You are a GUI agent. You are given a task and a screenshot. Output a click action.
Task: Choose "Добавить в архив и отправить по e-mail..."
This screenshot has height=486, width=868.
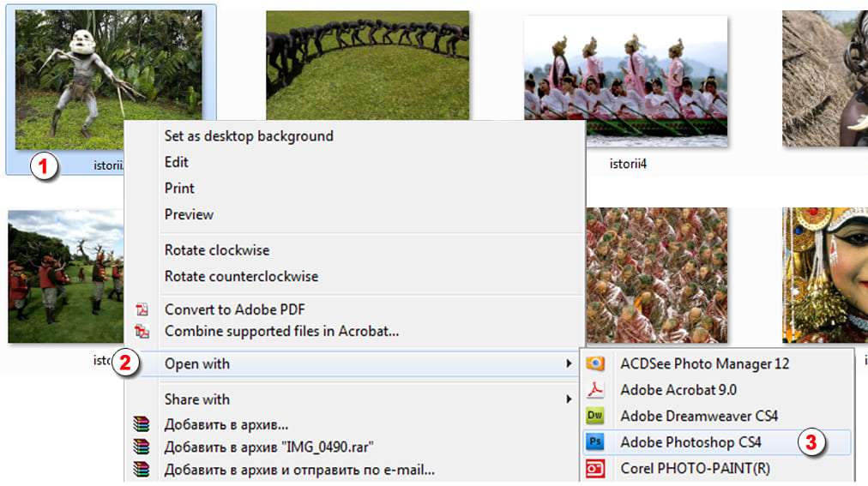point(299,469)
